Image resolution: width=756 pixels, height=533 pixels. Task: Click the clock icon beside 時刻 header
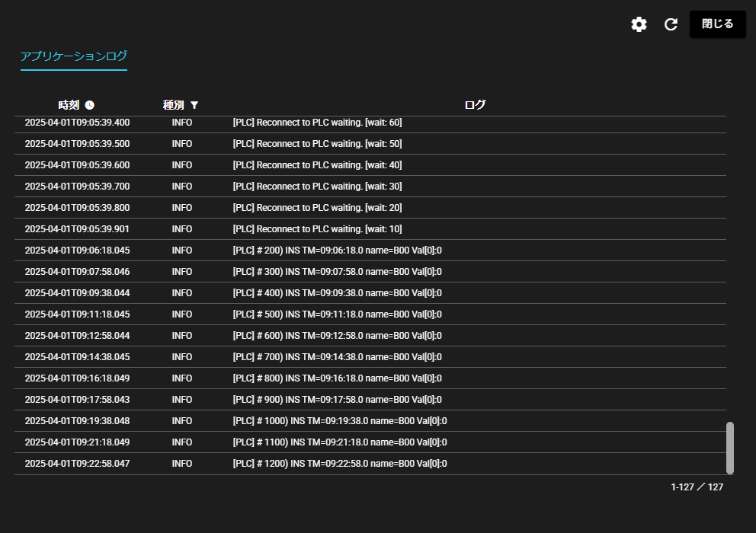point(90,105)
